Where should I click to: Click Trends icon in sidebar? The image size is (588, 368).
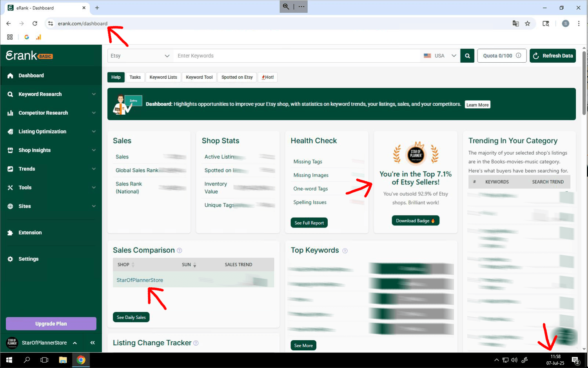click(x=10, y=169)
